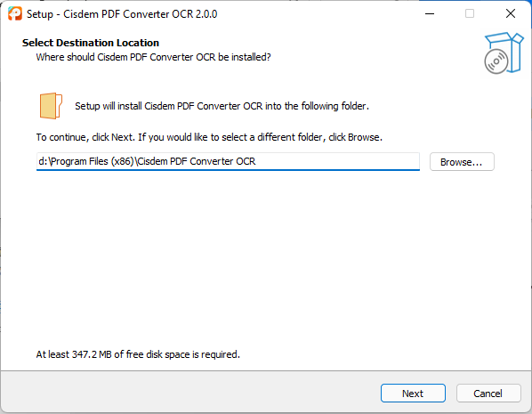Click the 347.2 MB disk space notice
Image resolution: width=532 pixels, height=414 pixels.
[x=138, y=354]
